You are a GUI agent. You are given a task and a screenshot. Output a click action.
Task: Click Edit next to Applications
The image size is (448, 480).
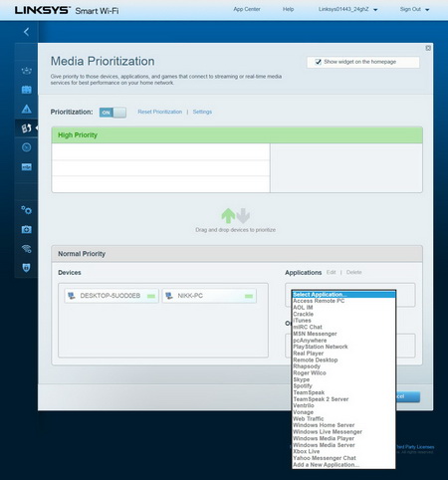click(331, 272)
